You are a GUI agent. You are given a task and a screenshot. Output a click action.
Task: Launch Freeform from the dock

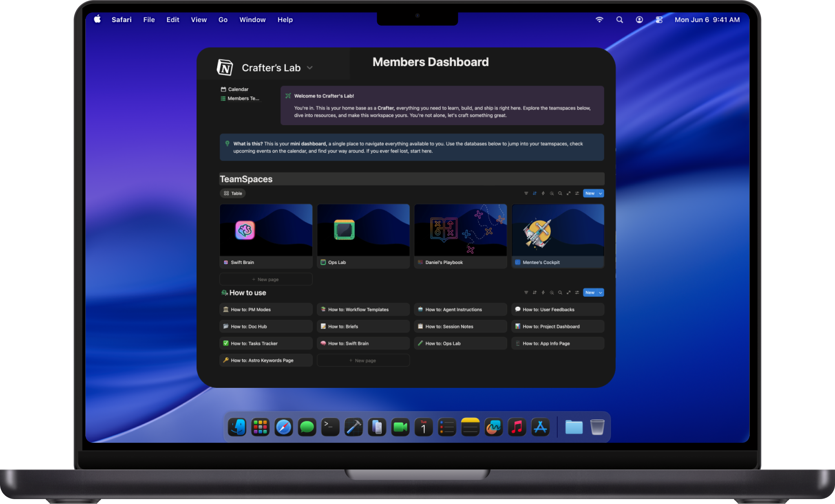click(x=494, y=427)
